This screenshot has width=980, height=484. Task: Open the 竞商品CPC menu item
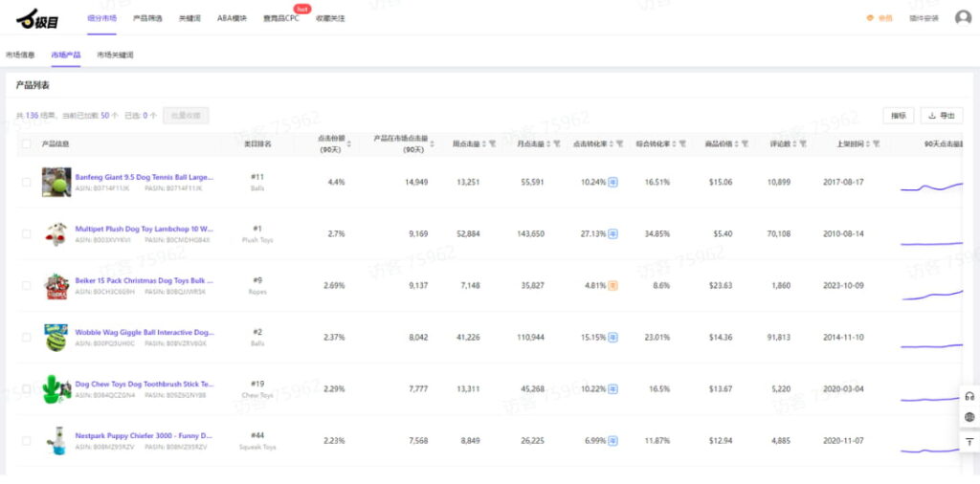pyautogui.click(x=280, y=18)
